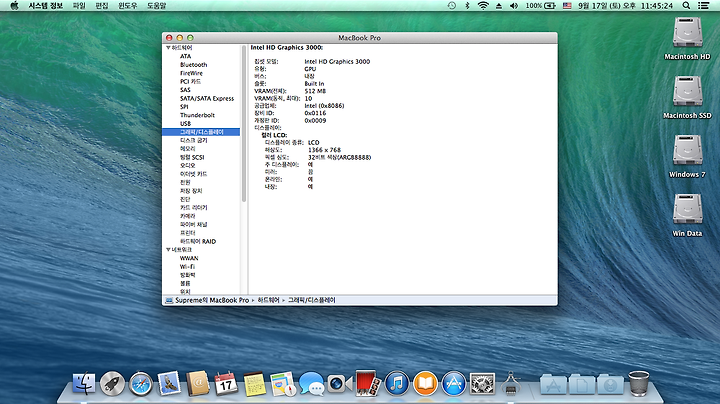Open Win Data desktop drive
This screenshot has height=404, width=720.
click(x=687, y=215)
